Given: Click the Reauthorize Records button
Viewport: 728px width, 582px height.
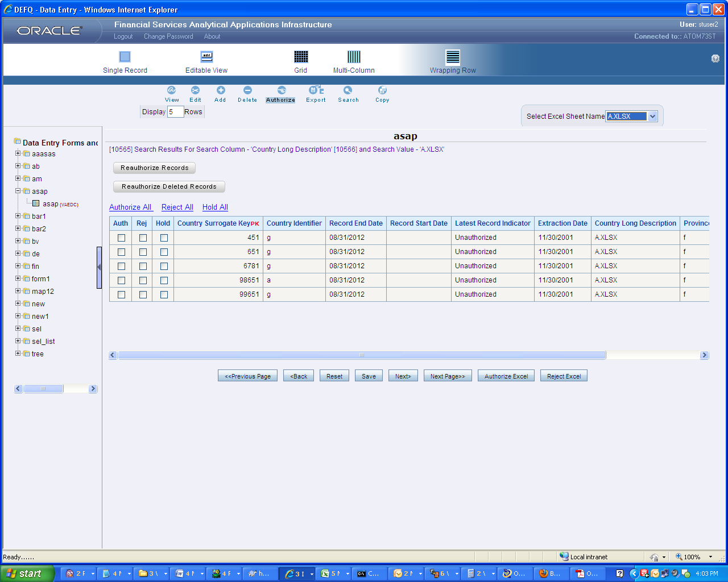Looking at the screenshot, I should (x=154, y=168).
